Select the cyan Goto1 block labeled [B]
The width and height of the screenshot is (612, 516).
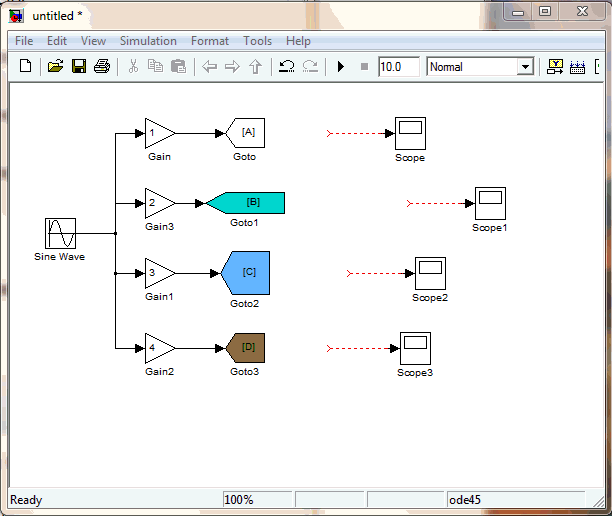coord(248,203)
